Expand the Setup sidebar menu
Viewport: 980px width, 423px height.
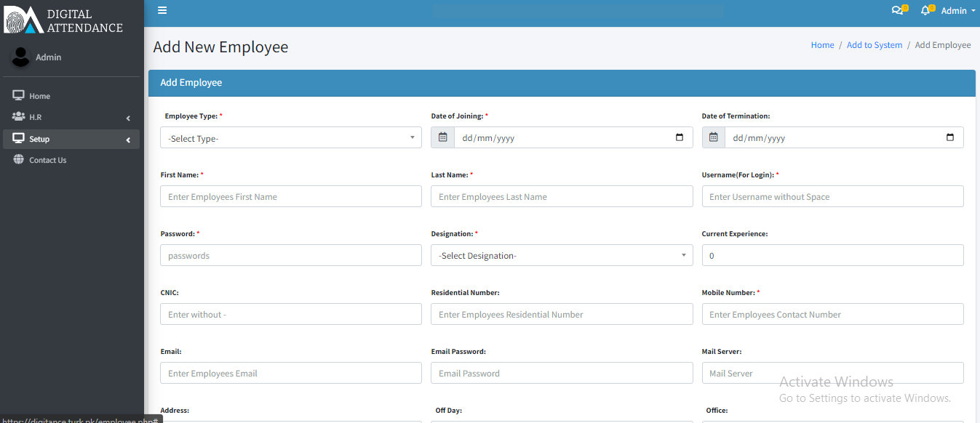[x=71, y=139]
